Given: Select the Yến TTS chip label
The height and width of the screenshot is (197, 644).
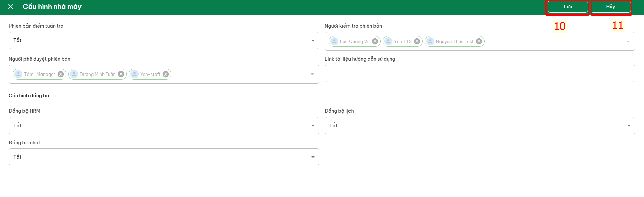Looking at the screenshot, I should pyautogui.click(x=402, y=41).
